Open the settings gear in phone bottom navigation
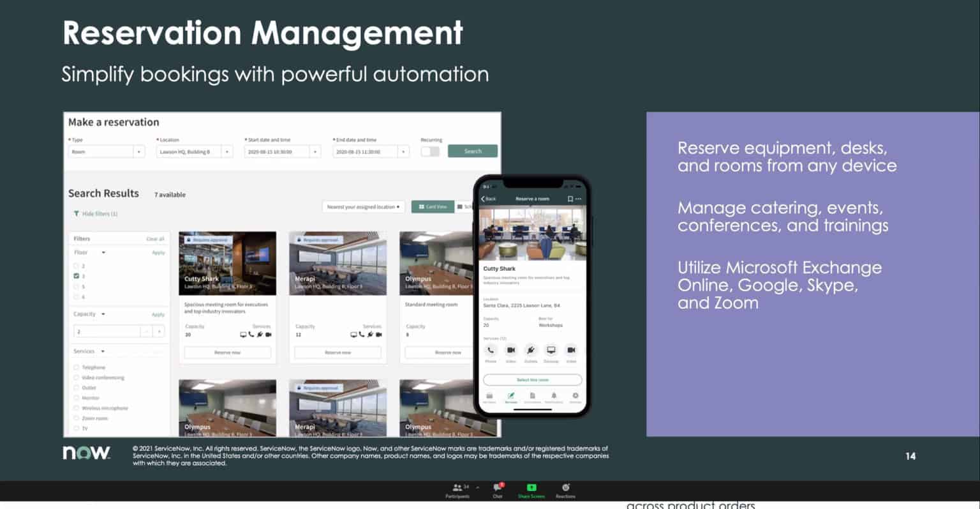The height and width of the screenshot is (509, 980). click(575, 396)
